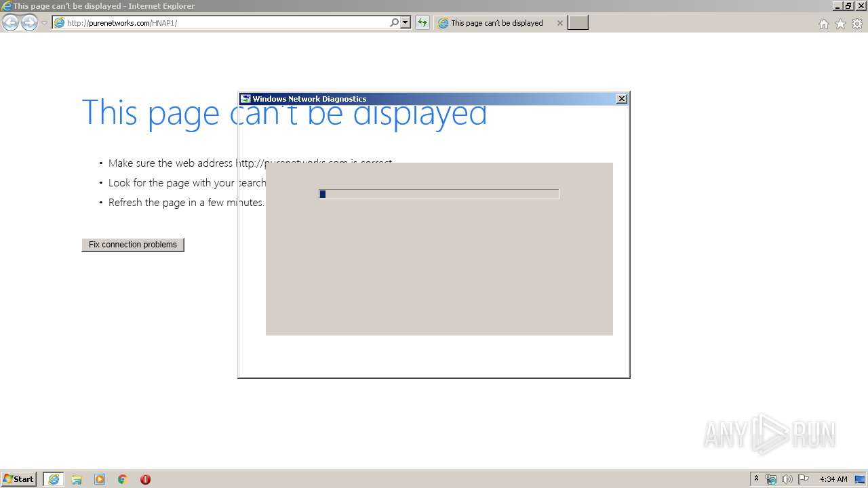
Task: Click 'Refresh the page in a few minutes' text
Action: click(186, 202)
